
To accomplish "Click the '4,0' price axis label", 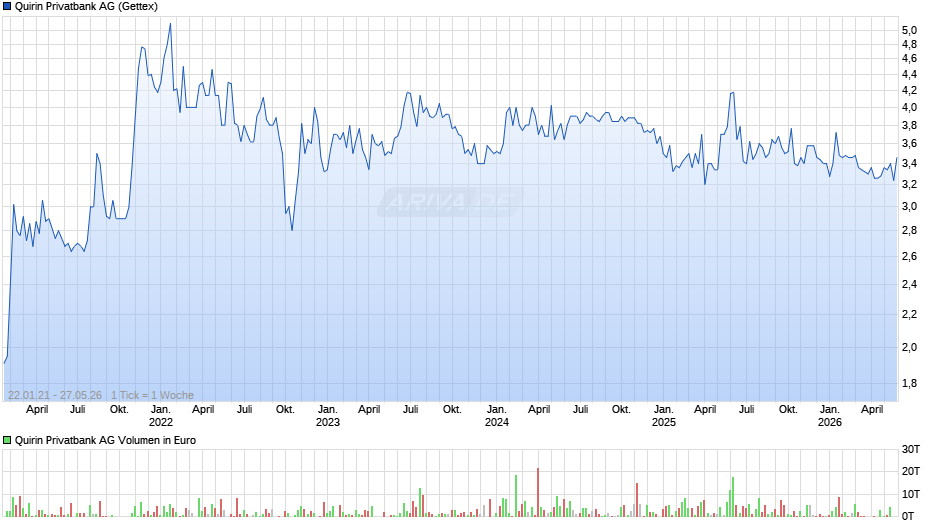I will (x=909, y=107).
